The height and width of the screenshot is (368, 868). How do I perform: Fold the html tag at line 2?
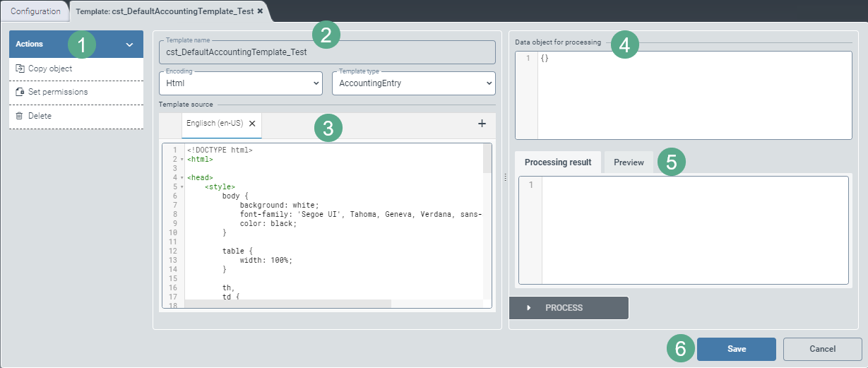click(182, 160)
